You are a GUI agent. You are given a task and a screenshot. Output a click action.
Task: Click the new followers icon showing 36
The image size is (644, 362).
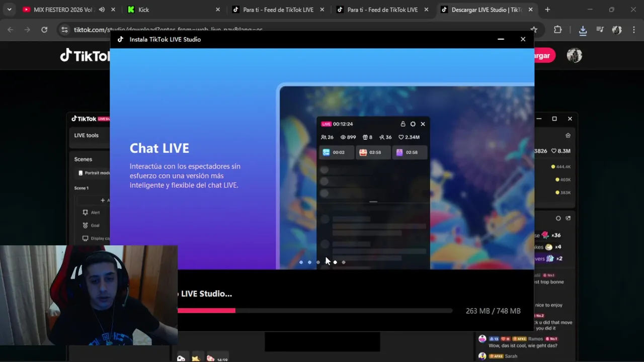382,137
